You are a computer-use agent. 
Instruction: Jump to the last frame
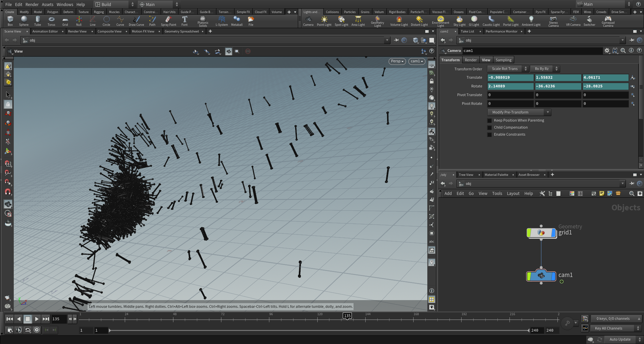tap(46, 319)
